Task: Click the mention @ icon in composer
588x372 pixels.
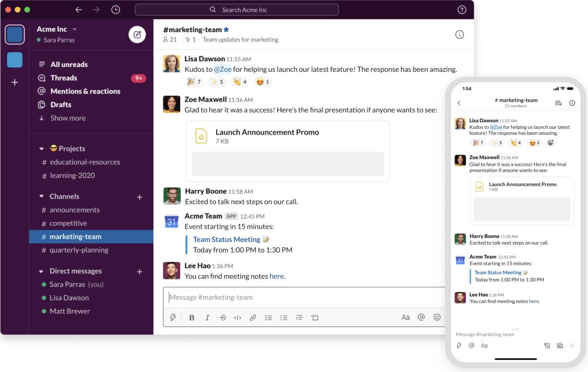Action: (421, 317)
